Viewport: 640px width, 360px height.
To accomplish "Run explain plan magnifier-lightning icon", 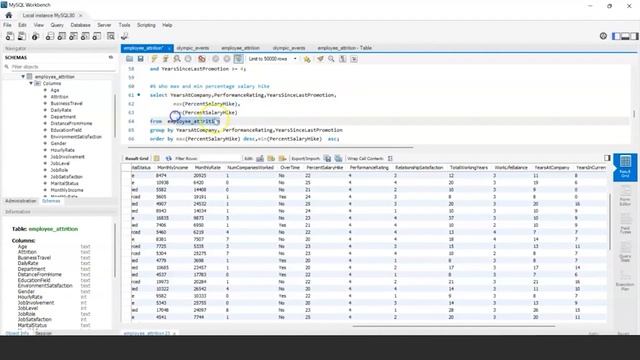I will point(177,59).
